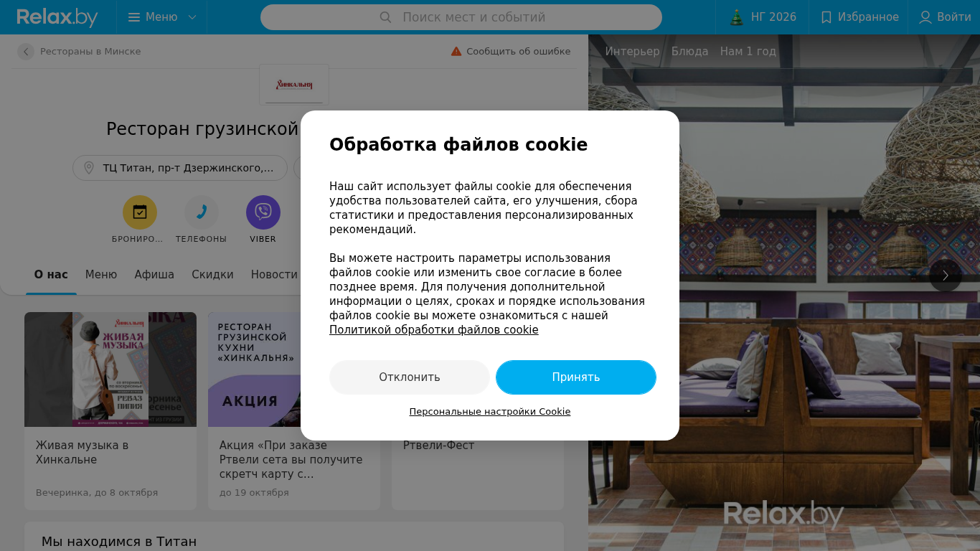
Task: Open the Viber contact icon
Action: click(263, 212)
